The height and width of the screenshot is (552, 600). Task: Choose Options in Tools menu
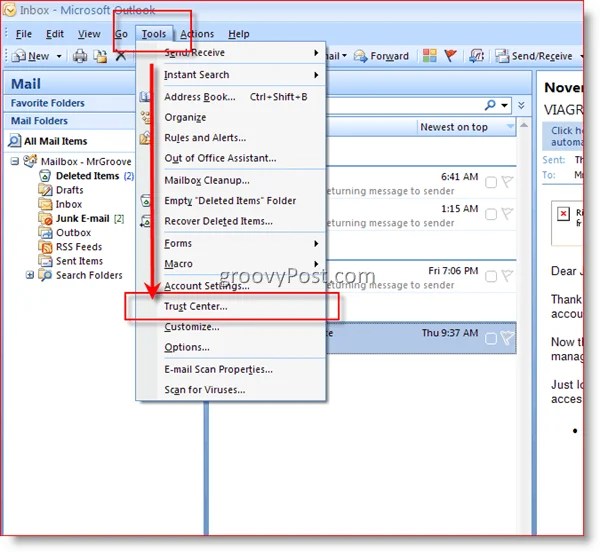pos(231,347)
